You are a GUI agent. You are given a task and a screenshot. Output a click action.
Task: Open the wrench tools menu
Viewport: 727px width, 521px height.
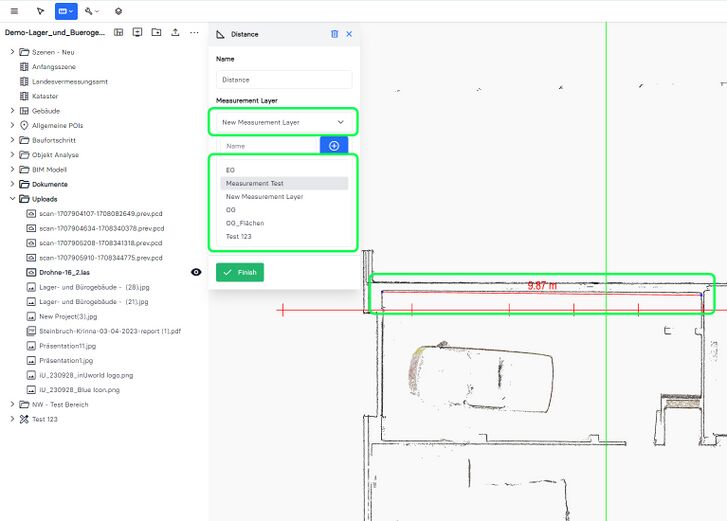(x=92, y=11)
